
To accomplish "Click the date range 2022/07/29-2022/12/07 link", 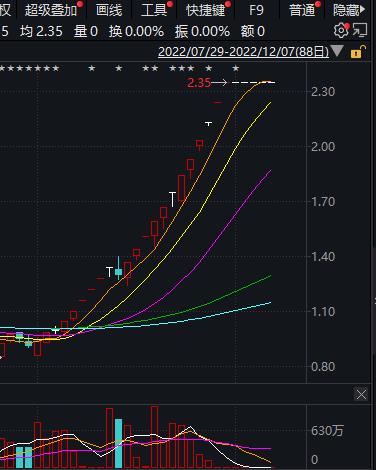I will pos(243,52).
